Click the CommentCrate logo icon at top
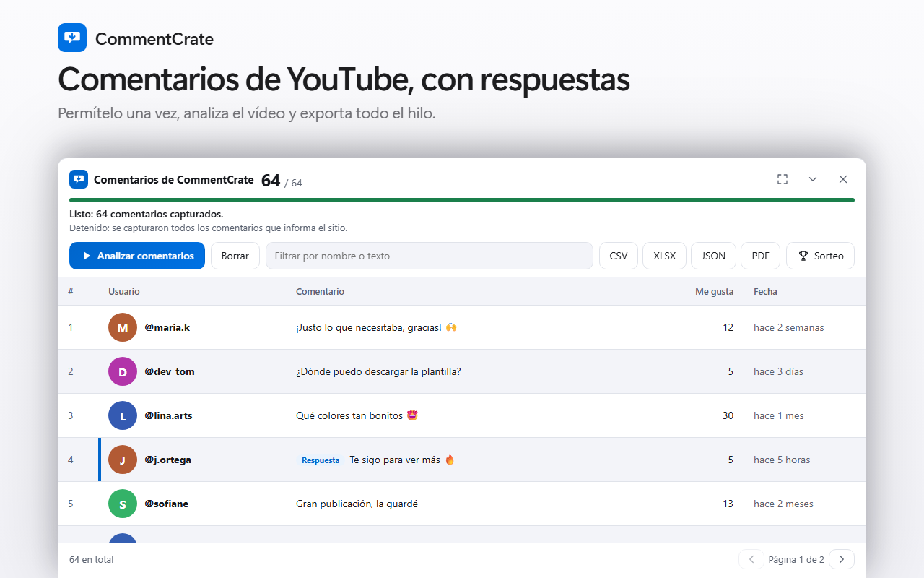The height and width of the screenshot is (578, 924). point(72,38)
